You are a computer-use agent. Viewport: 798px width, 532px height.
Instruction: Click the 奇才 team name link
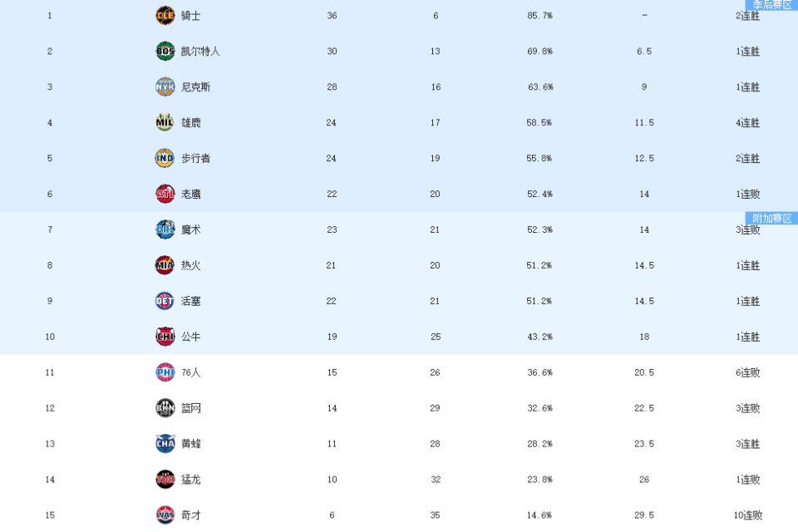tap(191, 515)
